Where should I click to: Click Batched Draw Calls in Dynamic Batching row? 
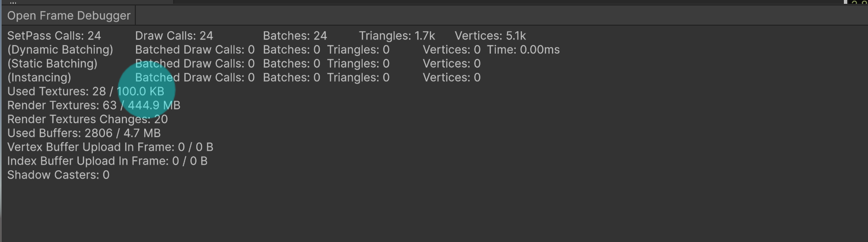point(195,50)
